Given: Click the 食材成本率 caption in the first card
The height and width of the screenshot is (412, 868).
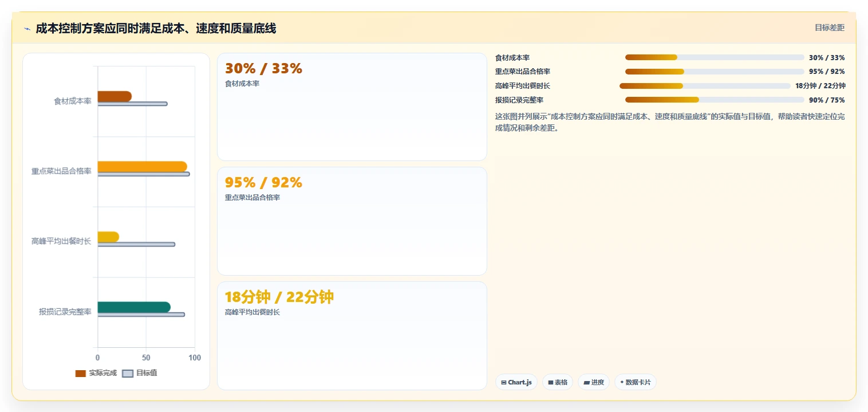Looking at the screenshot, I should (x=242, y=84).
